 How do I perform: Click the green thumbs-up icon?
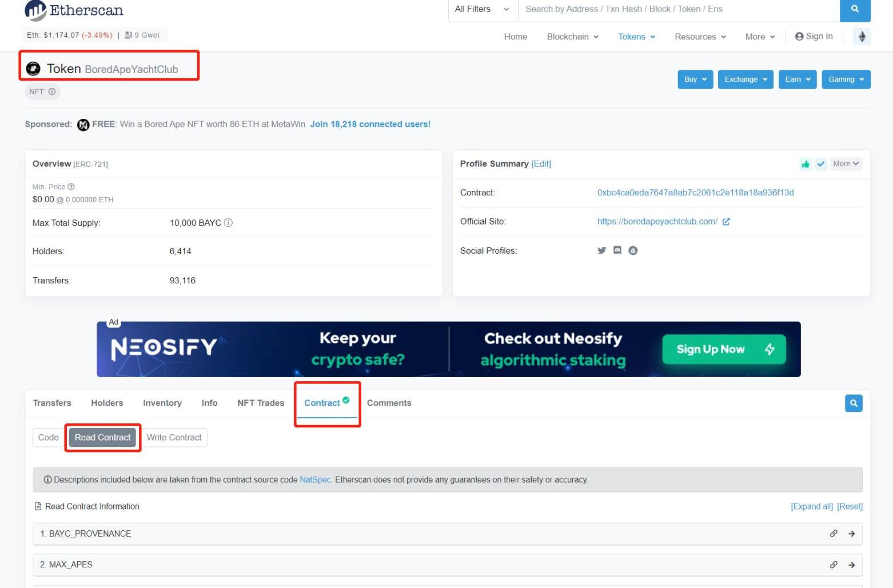(x=806, y=164)
